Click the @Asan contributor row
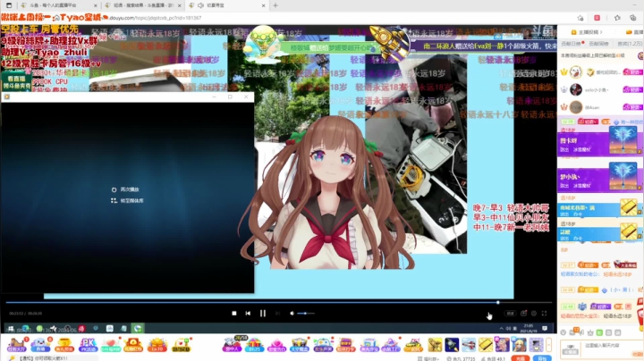 click(x=600, y=107)
